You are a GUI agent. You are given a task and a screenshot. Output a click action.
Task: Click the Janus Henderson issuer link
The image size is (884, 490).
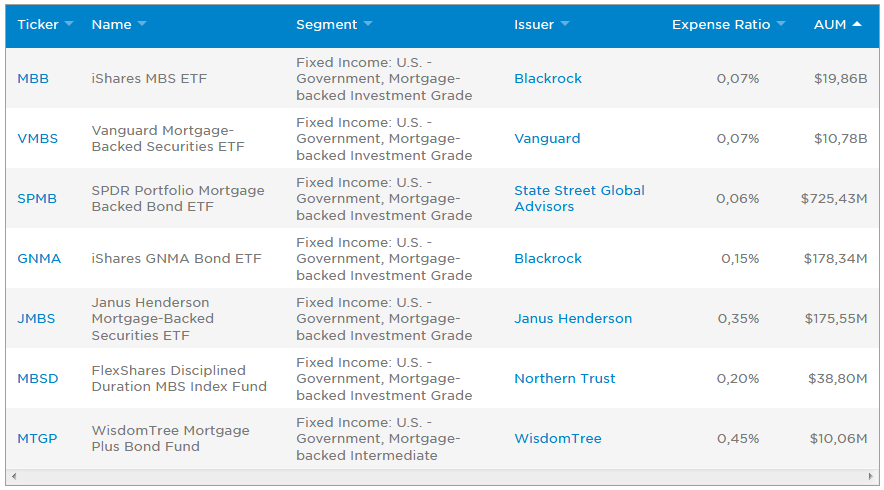573,318
